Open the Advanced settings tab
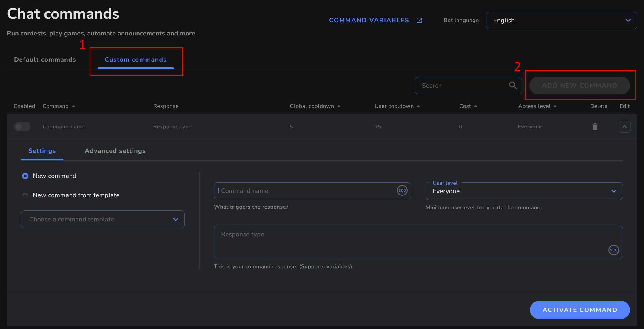The width and height of the screenshot is (644, 329). tap(115, 151)
